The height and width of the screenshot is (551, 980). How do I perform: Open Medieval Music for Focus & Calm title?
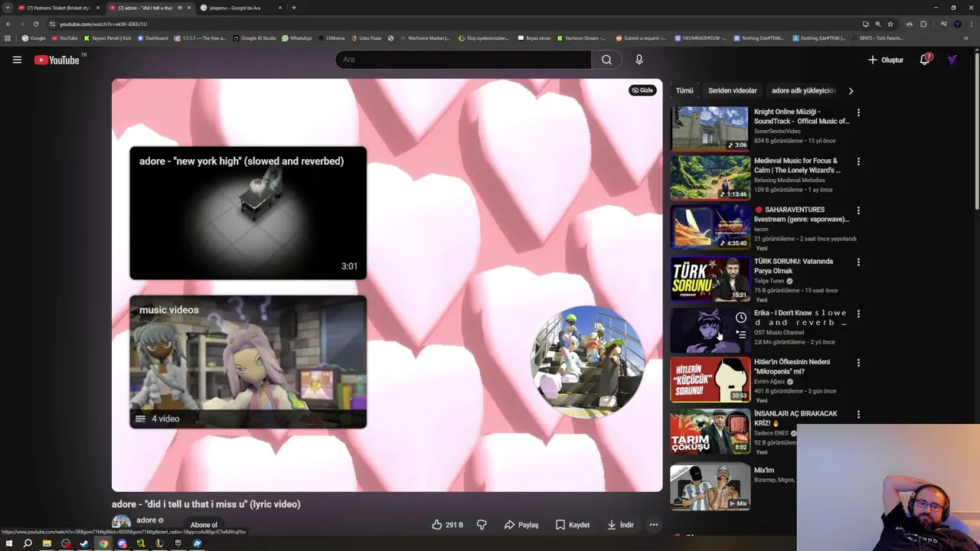[x=797, y=165]
